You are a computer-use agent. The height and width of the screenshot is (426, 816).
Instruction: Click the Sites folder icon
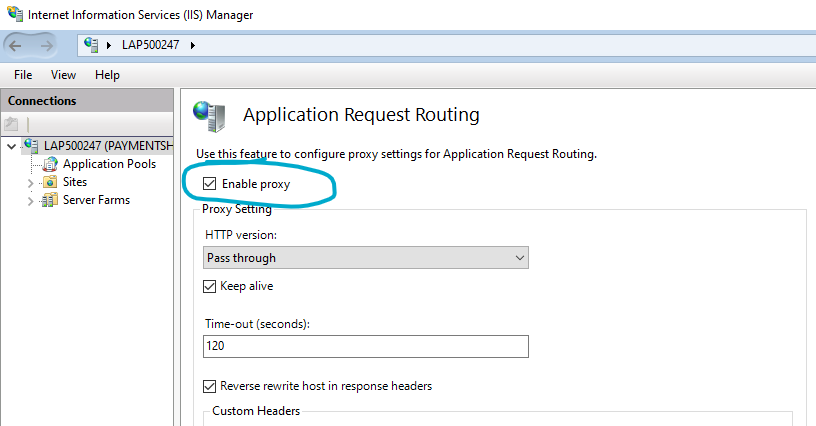(x=50, y=182)
